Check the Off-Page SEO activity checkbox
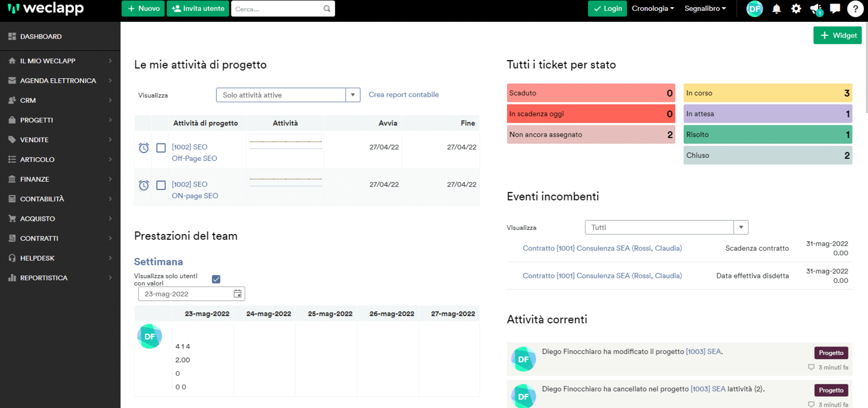Screen dimensions: 868x408 161,148
